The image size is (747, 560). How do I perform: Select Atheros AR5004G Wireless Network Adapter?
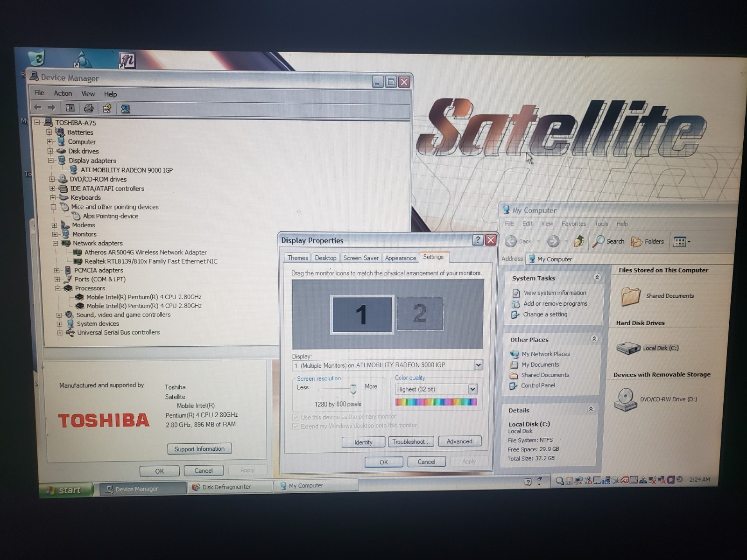coord(145,252)
